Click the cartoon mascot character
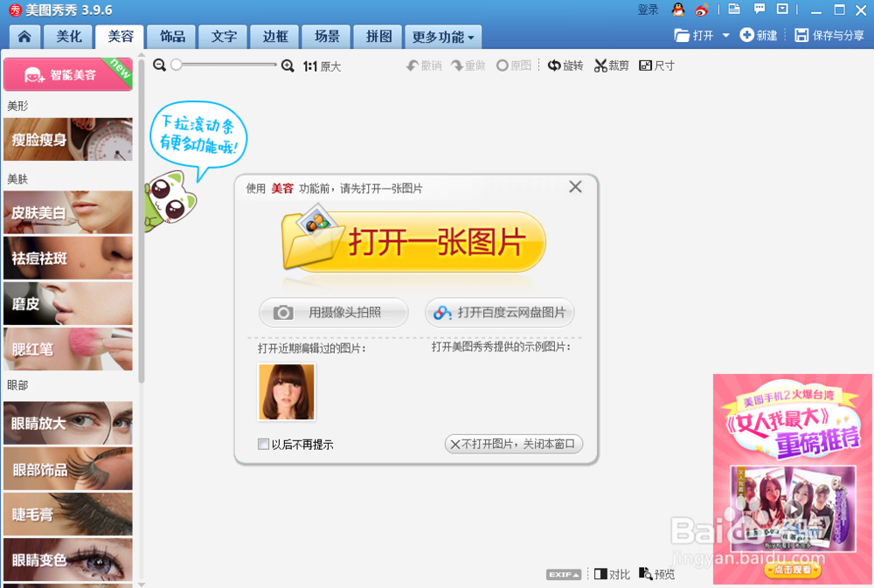 (171, 202)
